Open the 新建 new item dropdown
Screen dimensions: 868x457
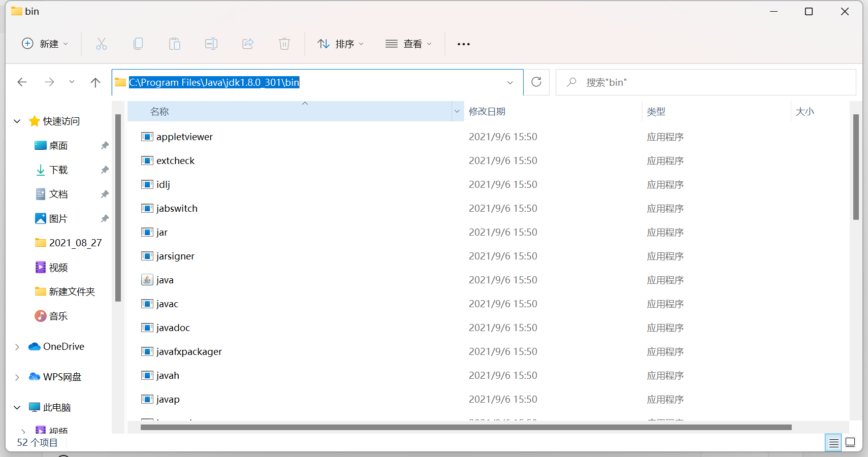click(45, 44)
